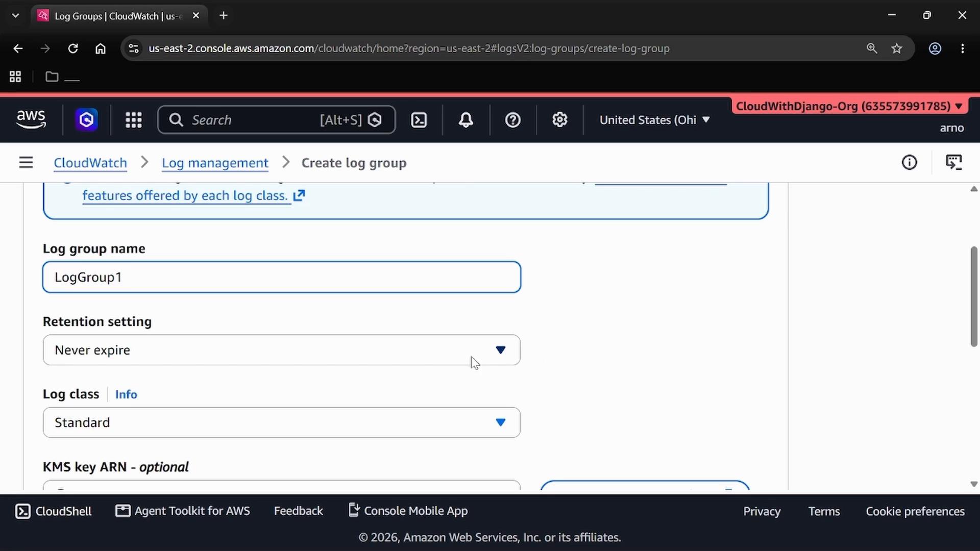Select the Log Groups CloudWatch tab
980x551 pixels.
119,16
